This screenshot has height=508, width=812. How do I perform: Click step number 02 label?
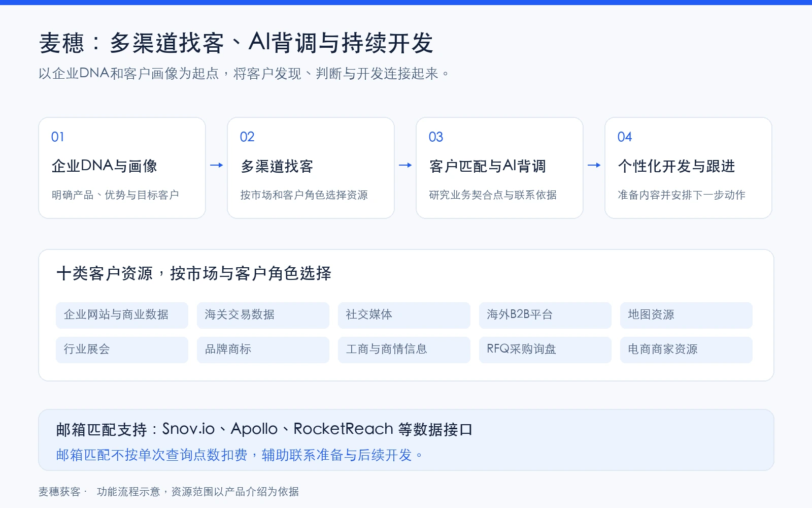[247, 137]
